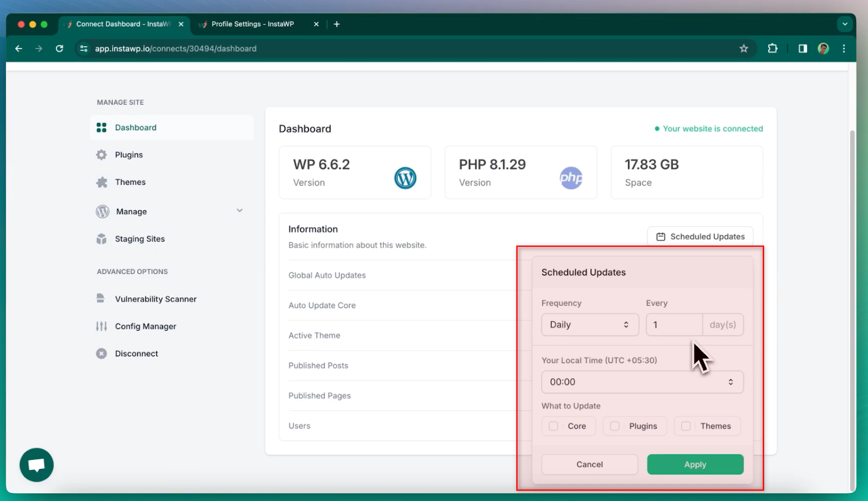Open Plugins in the sidebar

(x=129, y=155)
